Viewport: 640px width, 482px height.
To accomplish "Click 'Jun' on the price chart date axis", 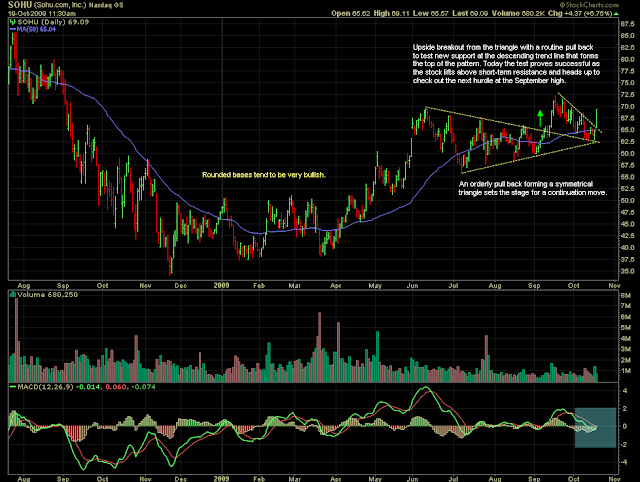I will (x=413, y=286).
